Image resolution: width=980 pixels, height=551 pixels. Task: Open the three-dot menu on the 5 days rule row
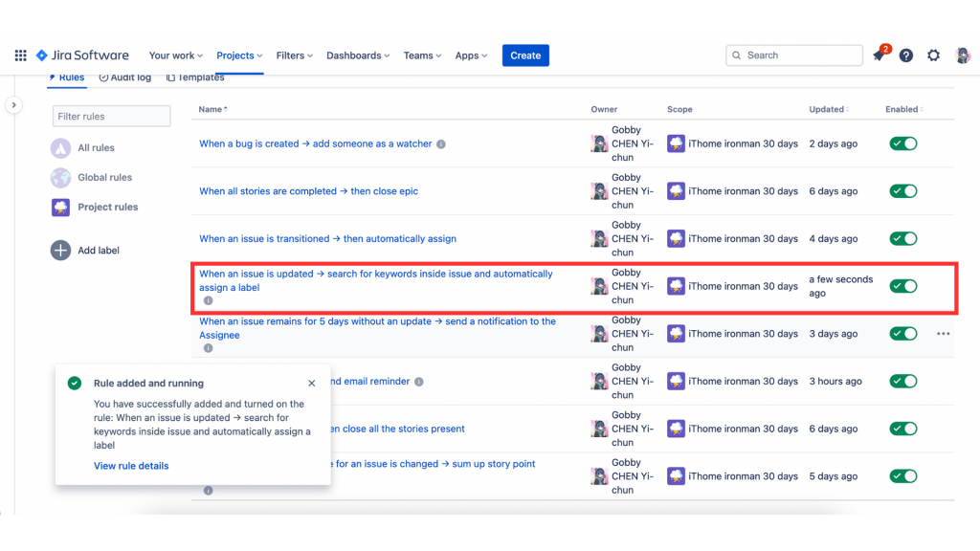tap(943, 334)
